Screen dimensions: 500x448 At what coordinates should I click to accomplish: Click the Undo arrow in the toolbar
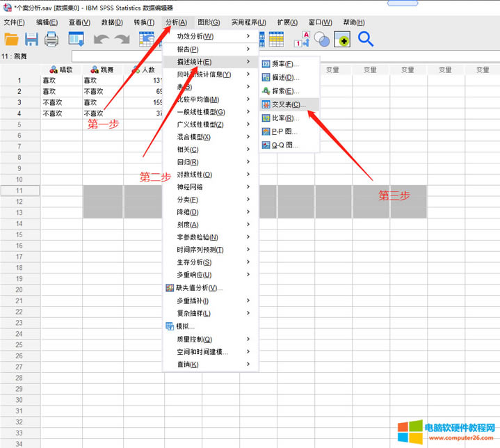[x=102, y=40]
